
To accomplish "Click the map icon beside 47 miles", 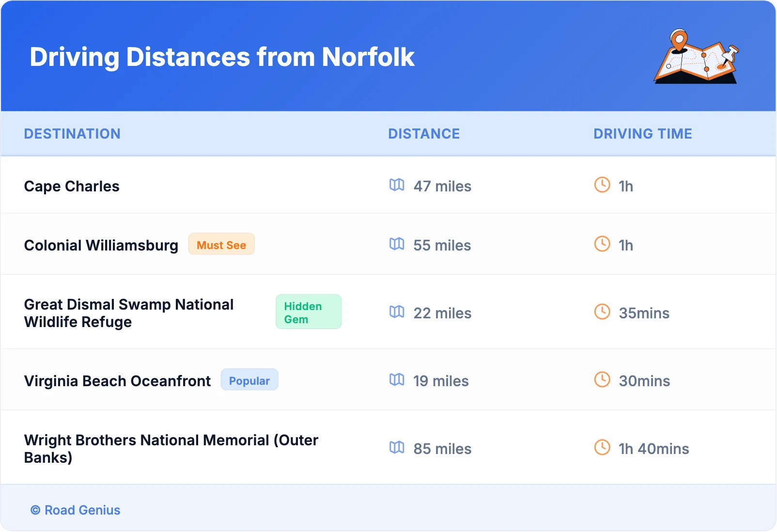I will point(397,185).
